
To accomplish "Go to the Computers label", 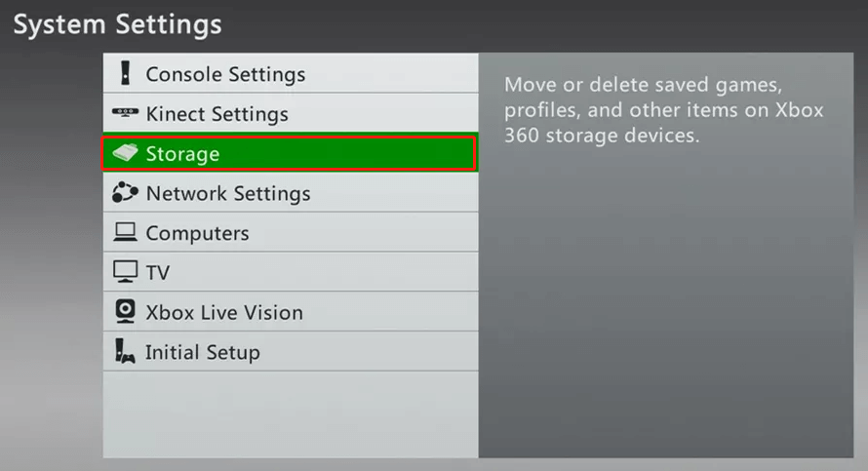I will 198,234.
